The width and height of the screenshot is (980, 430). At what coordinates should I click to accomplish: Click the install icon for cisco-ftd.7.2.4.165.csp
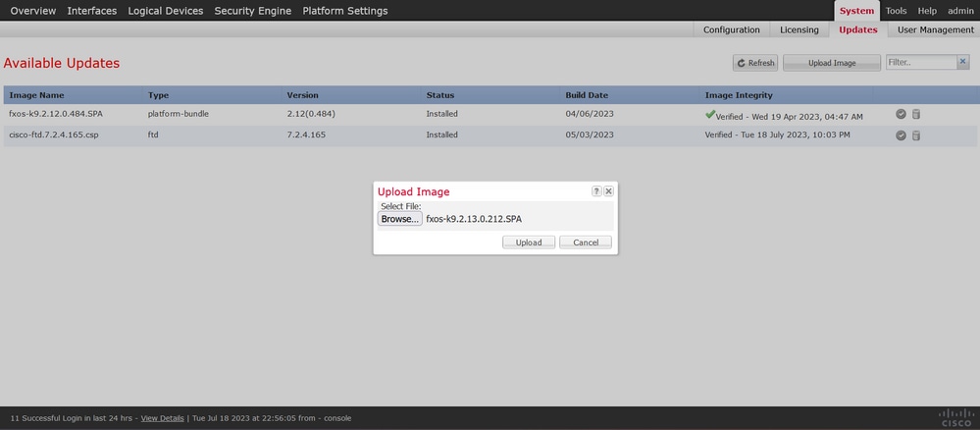click(901, 135)
